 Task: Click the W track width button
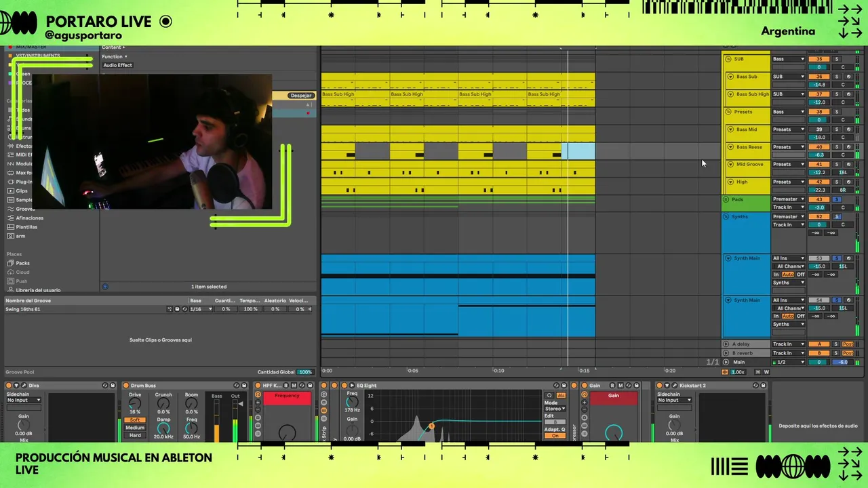[766, 371]
